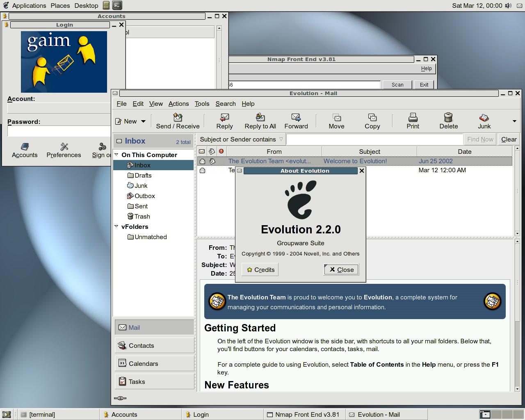
Task: Open Evolution's Help menu
Action: tap(248, 104)
